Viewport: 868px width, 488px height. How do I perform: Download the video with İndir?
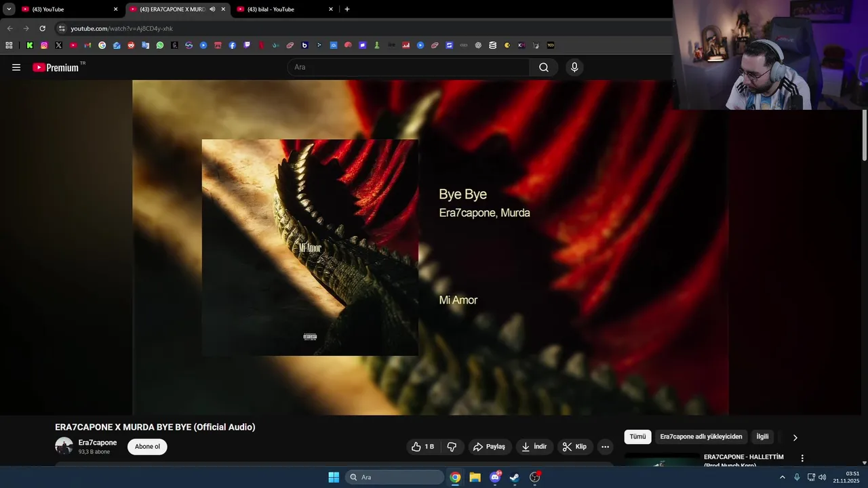point(534,447)
